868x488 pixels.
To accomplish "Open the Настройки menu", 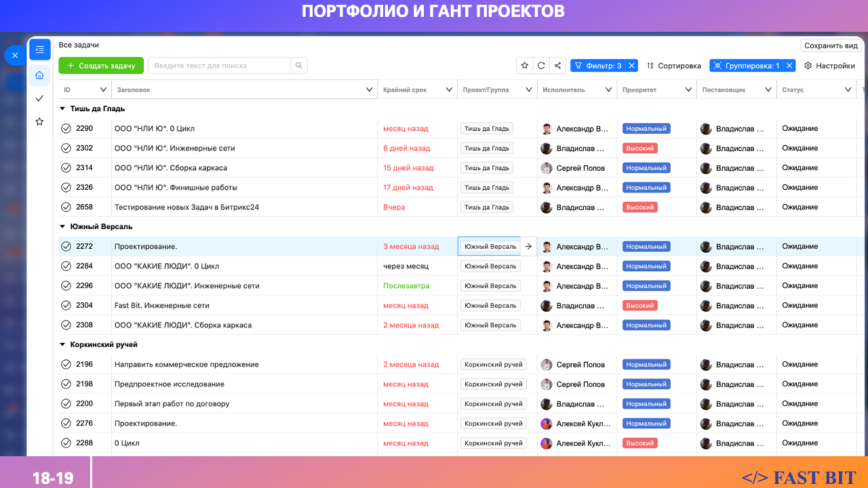I will (829, 66).
